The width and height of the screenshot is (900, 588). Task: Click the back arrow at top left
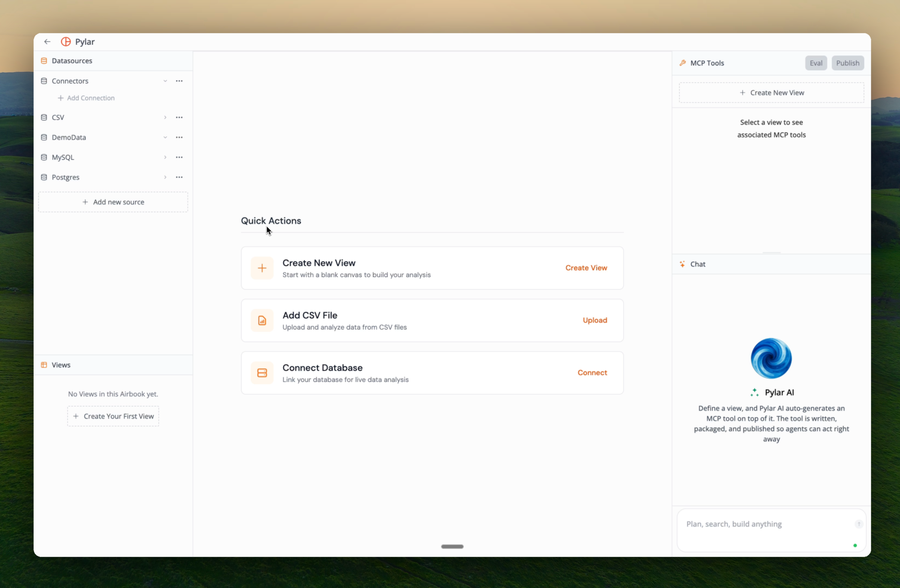47,42
